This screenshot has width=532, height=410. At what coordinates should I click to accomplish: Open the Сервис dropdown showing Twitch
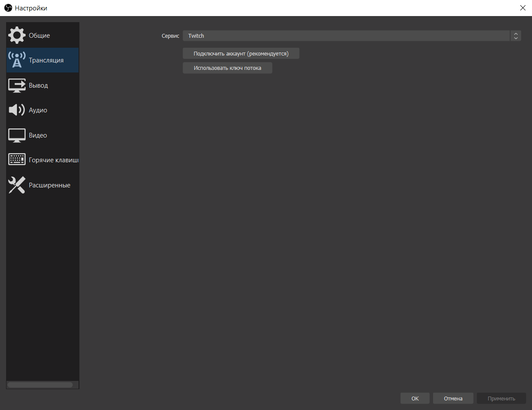[351, 36]
